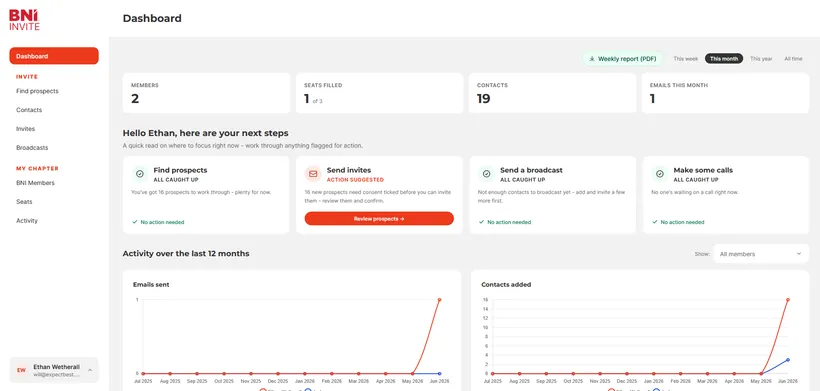Screen dimensions: 820x391
Task: Click the "Jul 2025" label on the Emails sent axis
Action: 143,381
